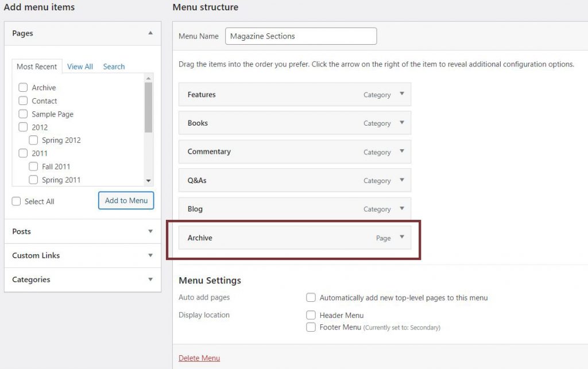This screenshot has height=369, width=588.
Task: Expand the Books menu item options
Action: [x=402, y=123]
